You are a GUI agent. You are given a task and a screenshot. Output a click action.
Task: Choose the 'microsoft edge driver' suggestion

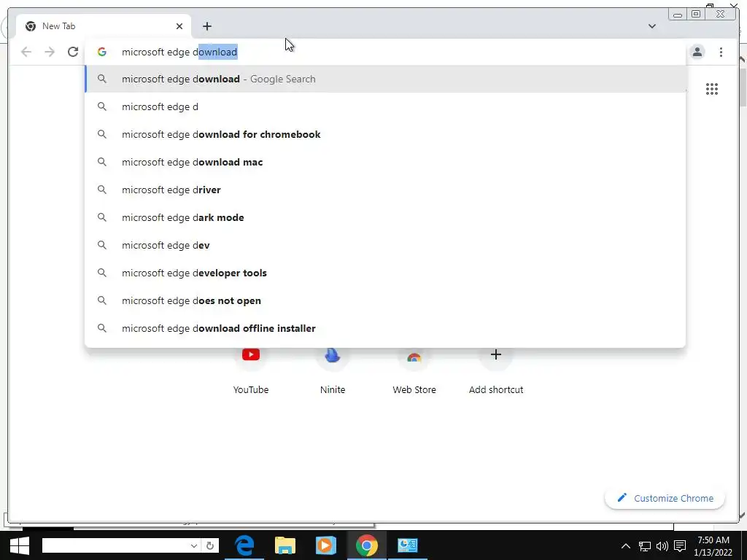(x=385, y=190)
